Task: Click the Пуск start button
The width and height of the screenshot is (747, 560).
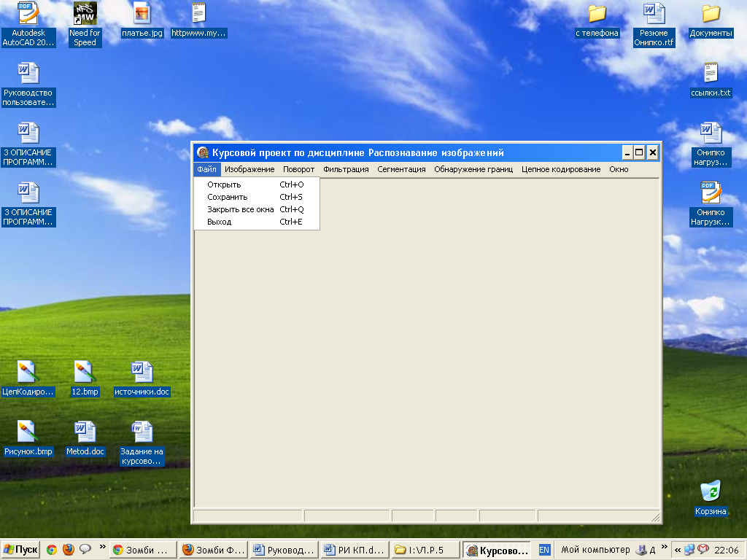Action: [x=20, y=550]
